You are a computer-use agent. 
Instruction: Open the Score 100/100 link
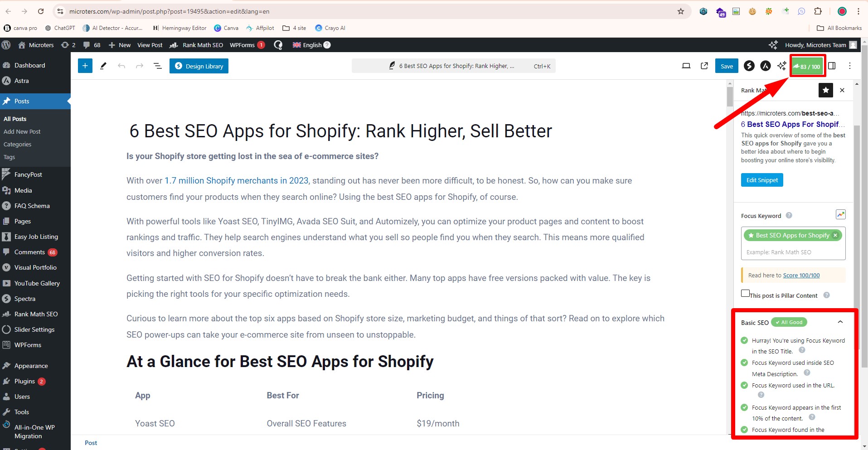click(x=801, y=275)
